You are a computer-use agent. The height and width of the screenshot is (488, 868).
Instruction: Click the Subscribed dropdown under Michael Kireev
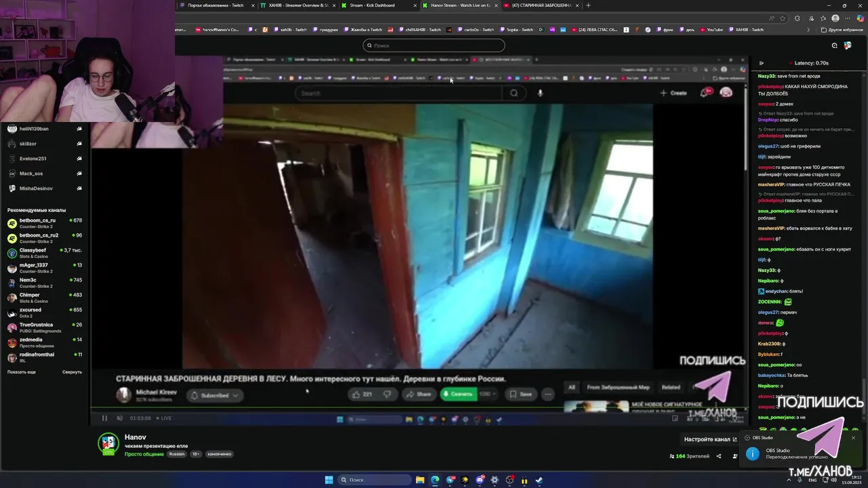click(x=215, y=395)
